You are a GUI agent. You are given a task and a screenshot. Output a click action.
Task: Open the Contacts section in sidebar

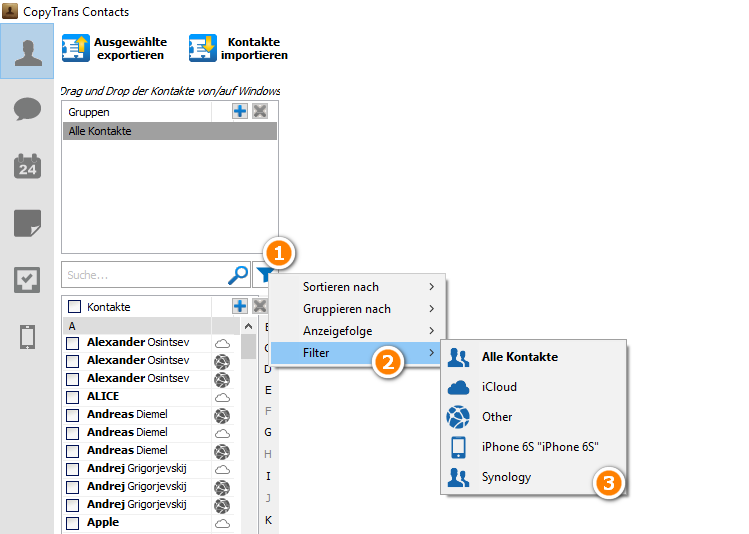27,52
